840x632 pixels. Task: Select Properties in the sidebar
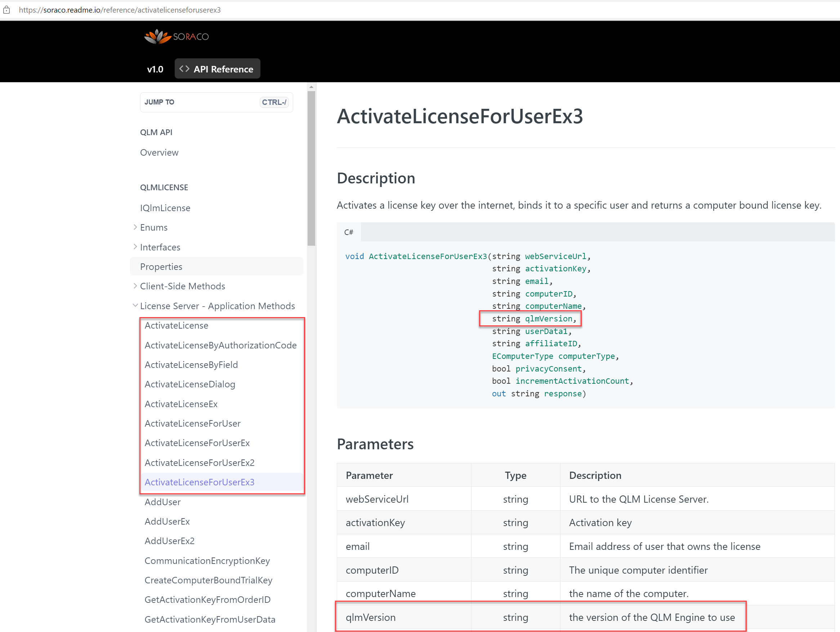tap(161, 267)
